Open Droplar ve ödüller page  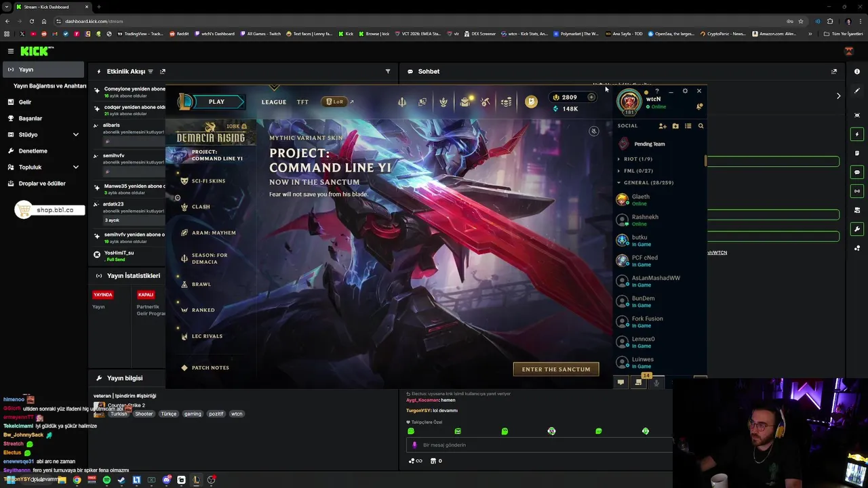click(43, 183)
